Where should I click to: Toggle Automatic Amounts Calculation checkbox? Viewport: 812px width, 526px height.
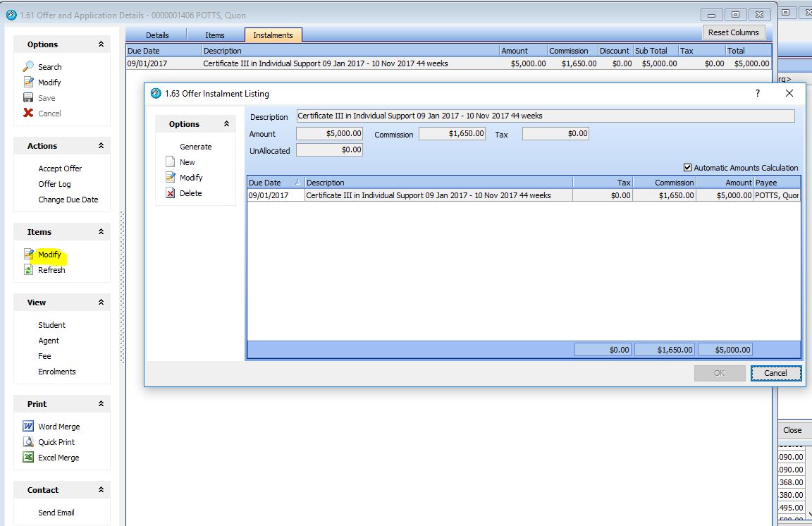click(x=688, y=168)
